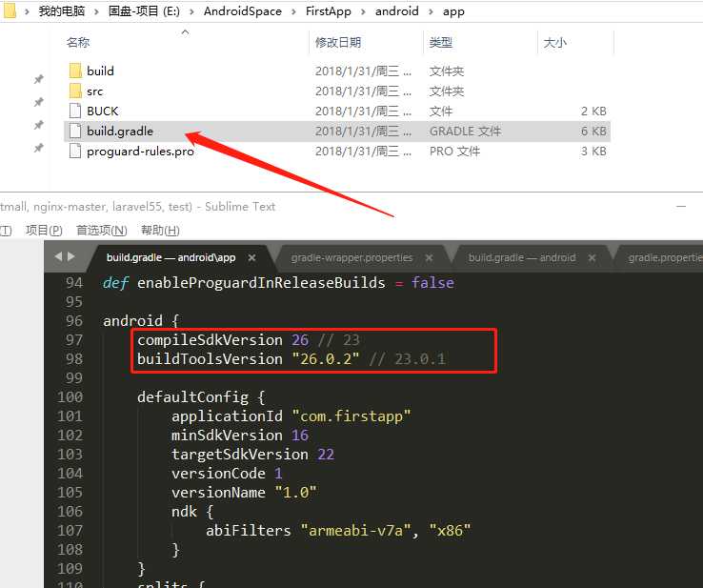Select the proguard-rules.pro file name

(140, 152)
